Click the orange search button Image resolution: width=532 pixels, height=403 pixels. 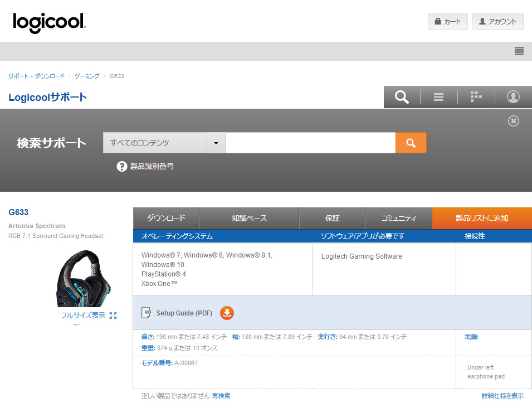pos(411,143)
